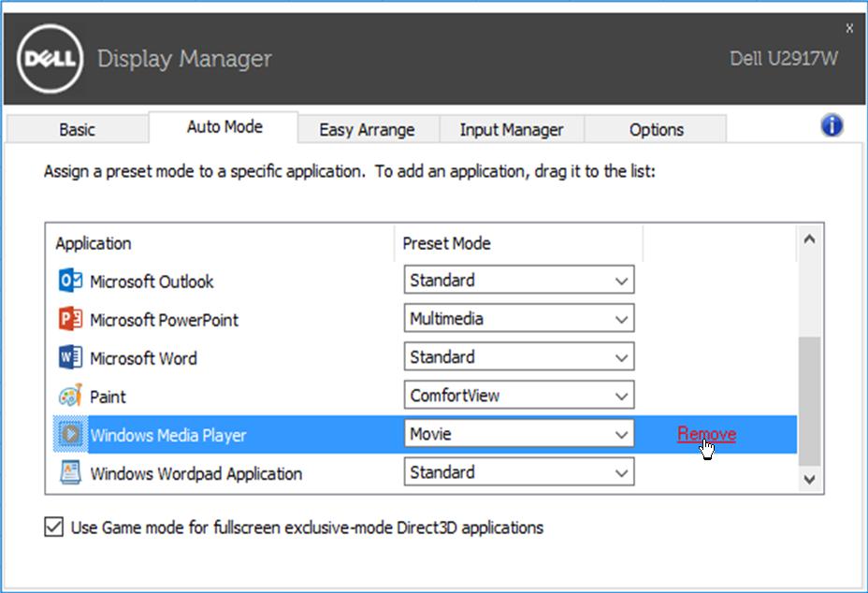The image size is (868, 593).
Task: Select the Paint row text
Action: (x=108, y=397)
